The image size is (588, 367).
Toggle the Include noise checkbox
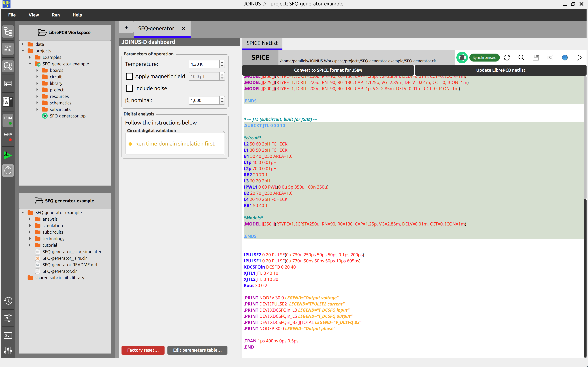(x=129, y=88)
